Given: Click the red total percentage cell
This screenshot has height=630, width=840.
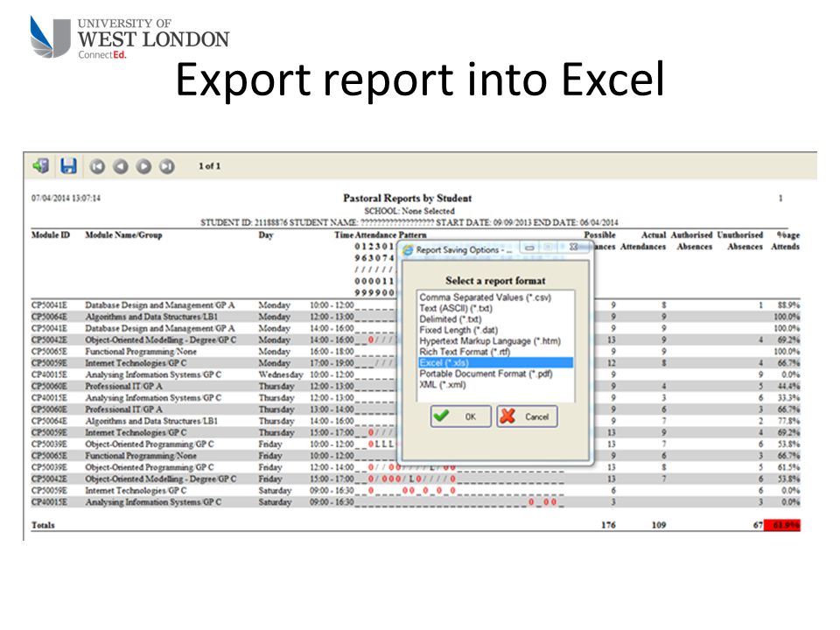Looking at the screenshot, I should tap(782, 525).
